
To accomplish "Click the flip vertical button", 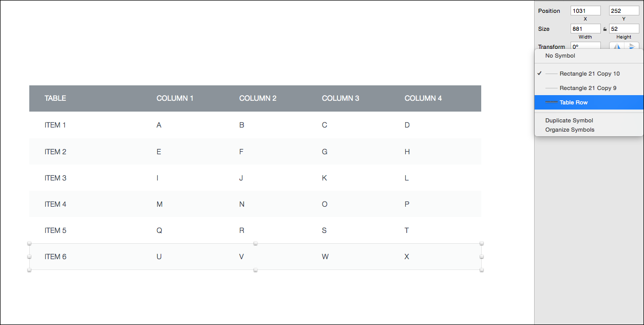I will pyautogui.click(x=632, y=46).
